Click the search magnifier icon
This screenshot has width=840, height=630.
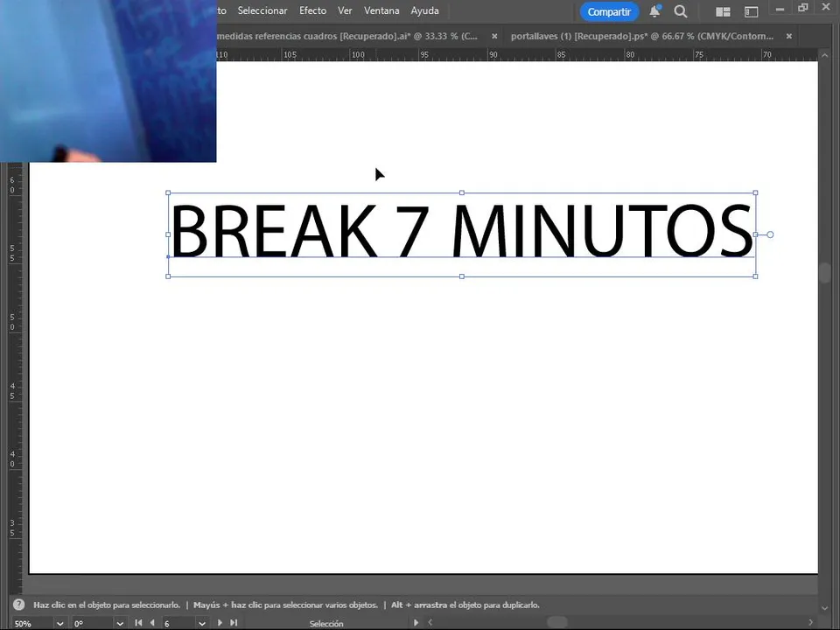tap(681, 11)
